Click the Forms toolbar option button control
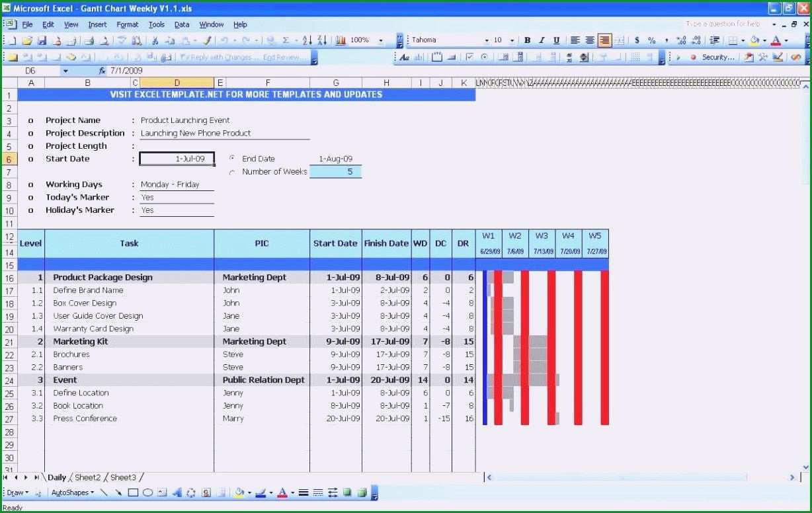The height and width of the screenshot is (513, 812). tap(484, 58)
